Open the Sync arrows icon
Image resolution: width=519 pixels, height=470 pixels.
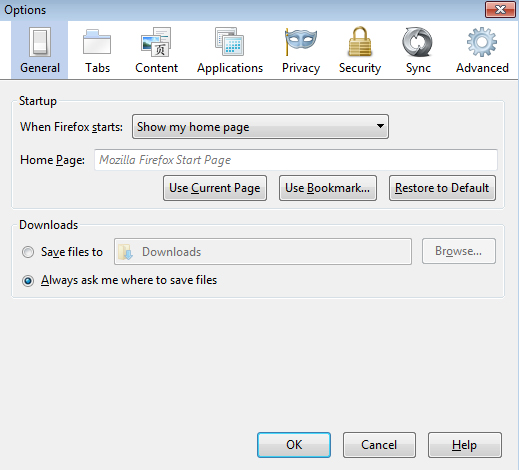(x=417, y=42)
